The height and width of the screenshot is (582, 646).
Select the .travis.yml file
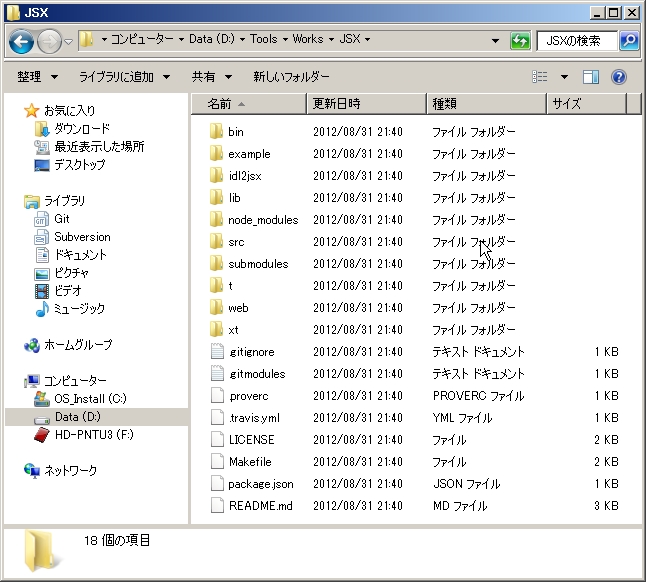[x=254, y=418]
